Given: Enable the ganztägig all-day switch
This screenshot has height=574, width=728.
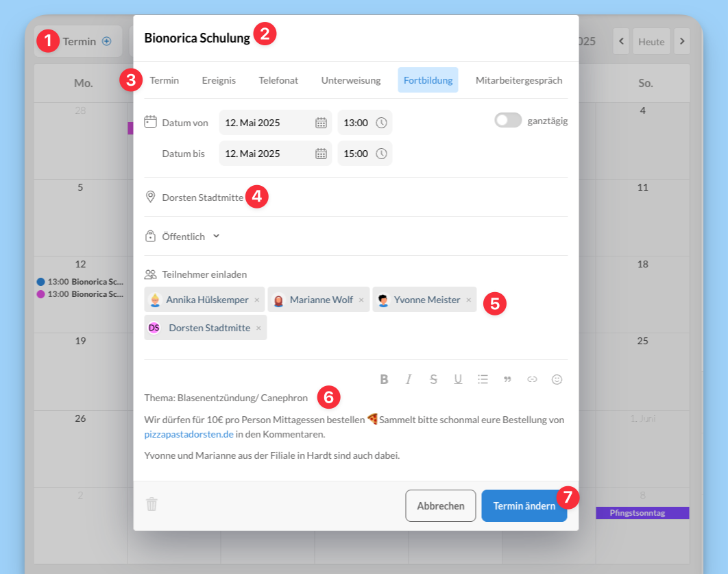Looking at the screenshot, I should point(508,121).
